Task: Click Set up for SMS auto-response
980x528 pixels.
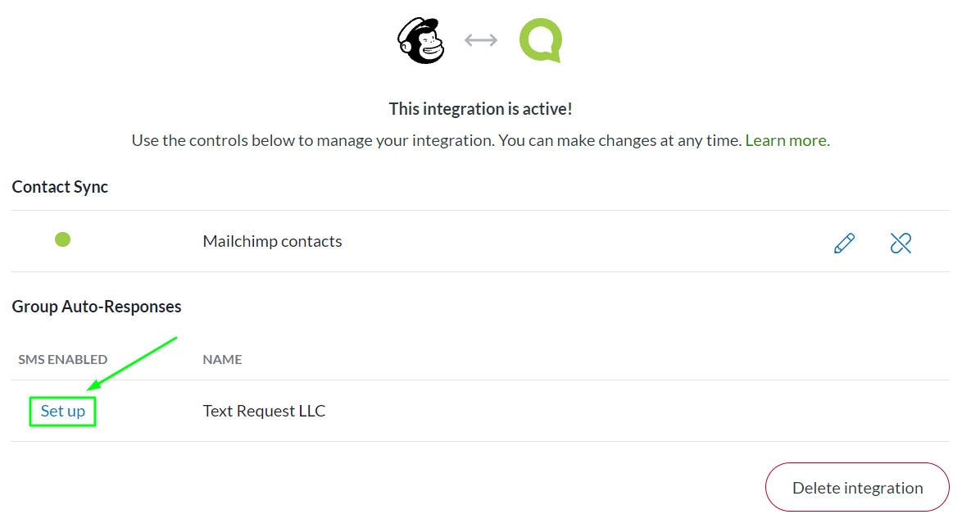Action: [62, 411]
